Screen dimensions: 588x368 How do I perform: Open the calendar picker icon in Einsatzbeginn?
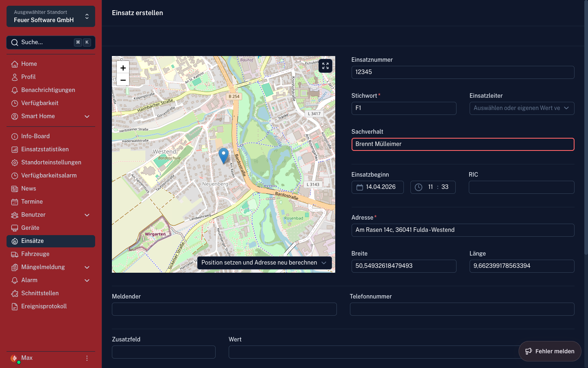(x=360, y=187)
